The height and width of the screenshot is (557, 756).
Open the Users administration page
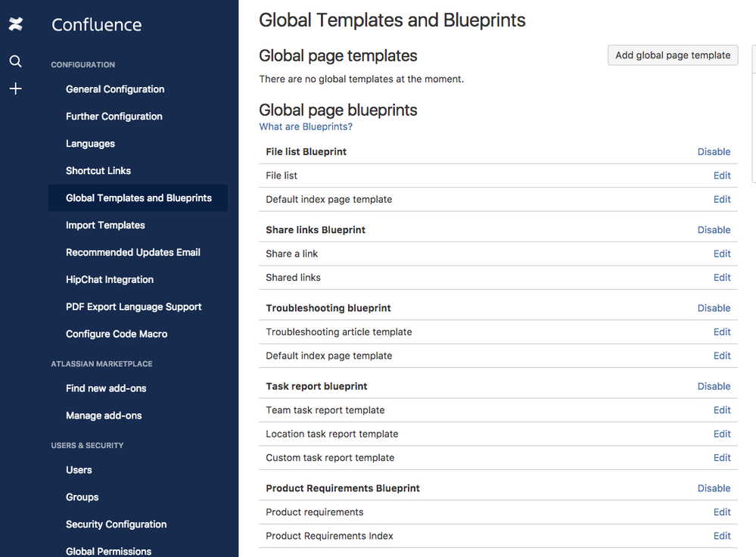(79, 470)
